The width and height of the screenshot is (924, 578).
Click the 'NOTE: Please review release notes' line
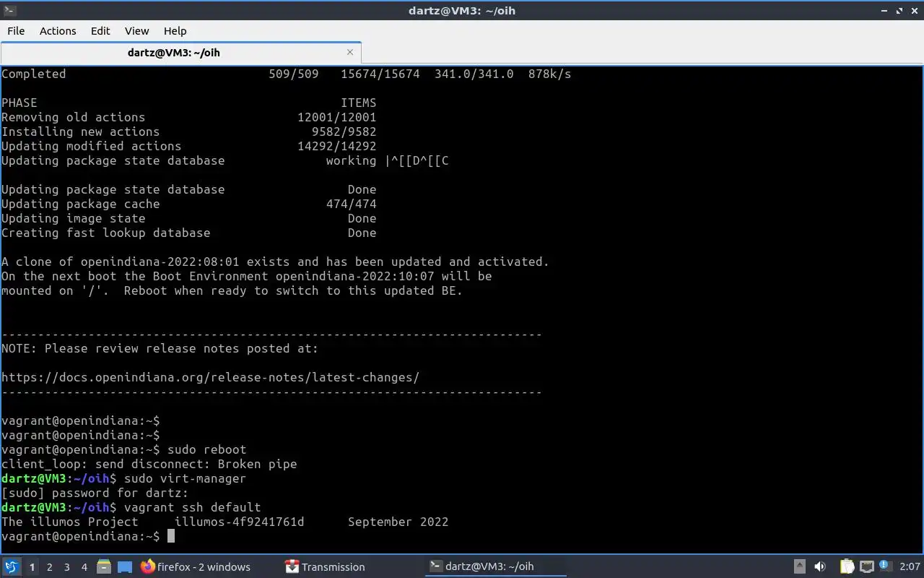[160, 348]
